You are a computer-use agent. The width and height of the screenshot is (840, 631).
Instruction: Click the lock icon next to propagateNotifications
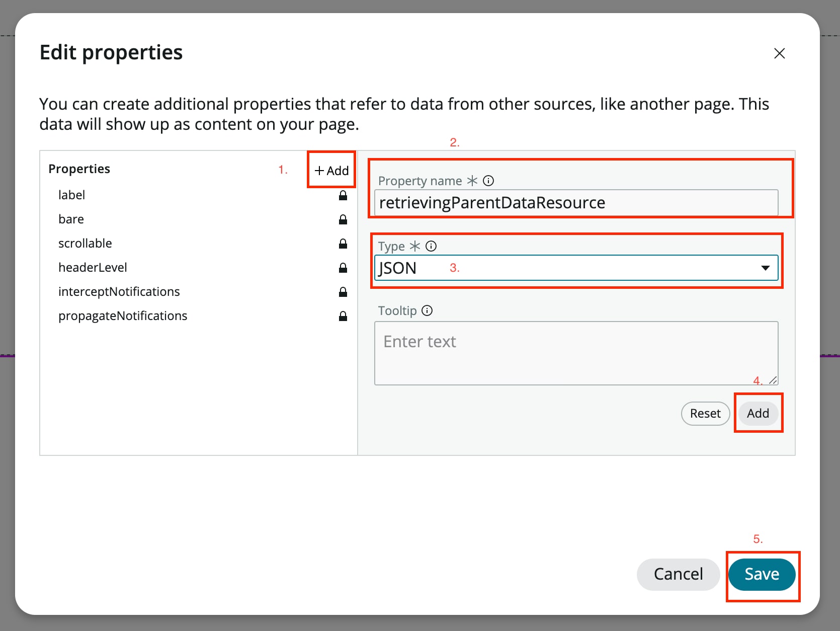click(x=343, y=316)
